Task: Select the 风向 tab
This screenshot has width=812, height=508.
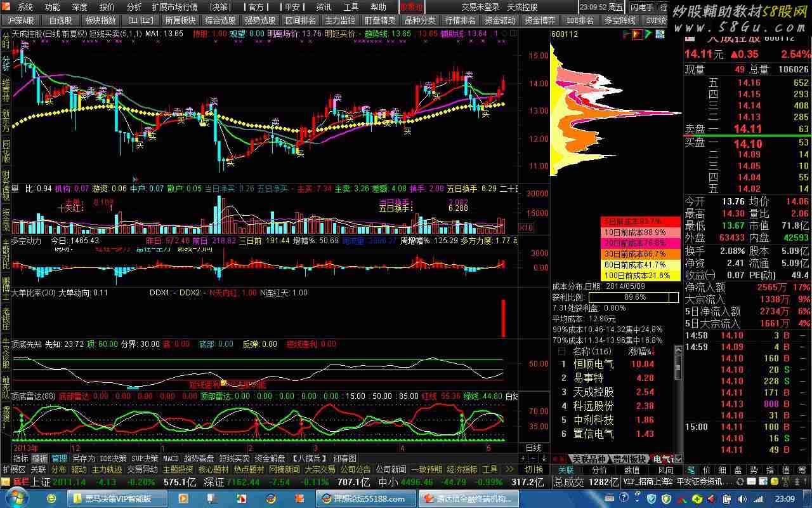Action: [x=665, y=470]
